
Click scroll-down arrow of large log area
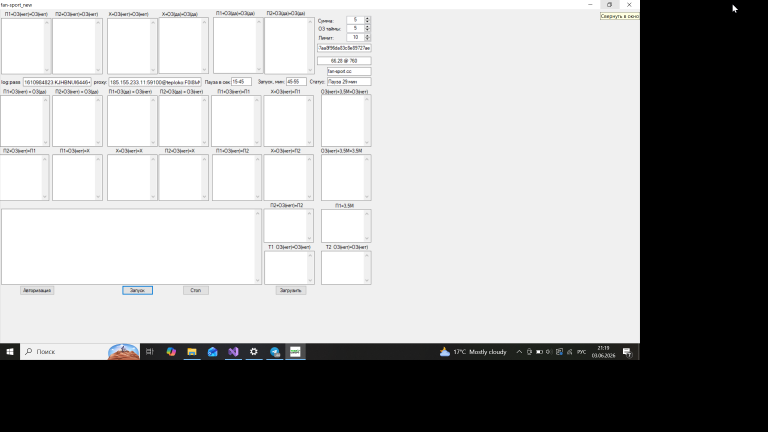258,281
